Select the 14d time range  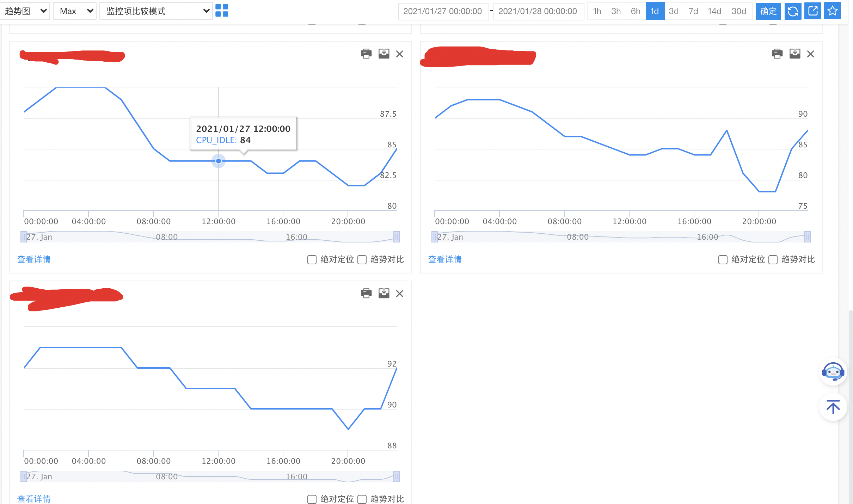pyautogui.click(x=714, y=11)
